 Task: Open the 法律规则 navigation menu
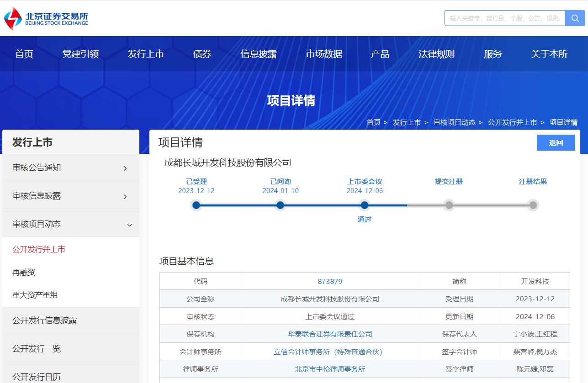[436, 54]
